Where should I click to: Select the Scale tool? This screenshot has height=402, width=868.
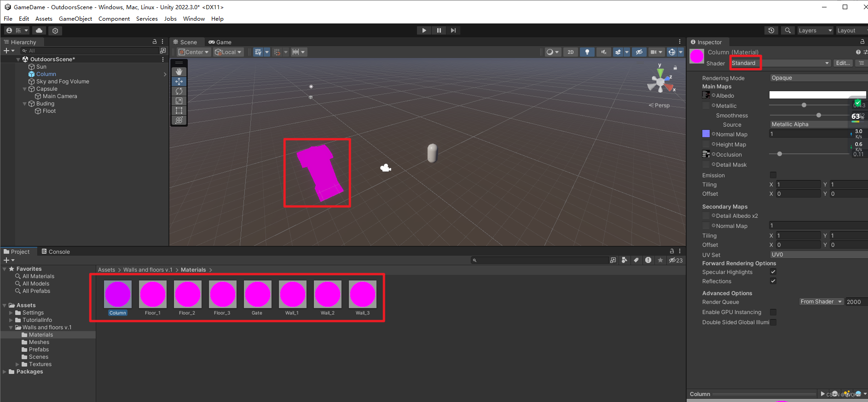(179, 101)
